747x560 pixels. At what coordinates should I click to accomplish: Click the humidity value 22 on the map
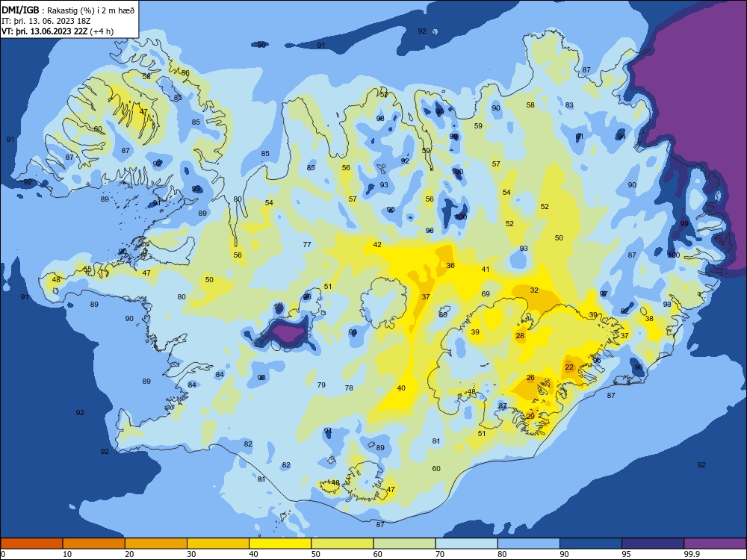click(x=569, y=367)
